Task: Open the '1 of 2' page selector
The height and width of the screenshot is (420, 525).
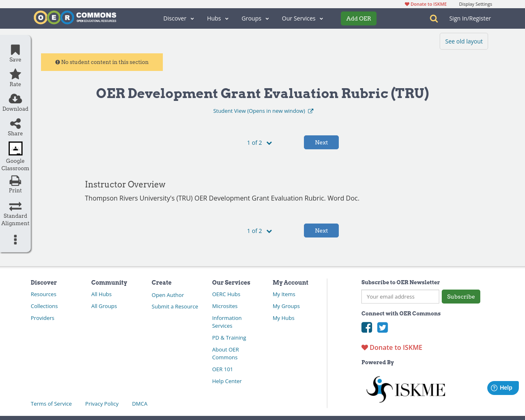Action: point(259,142)
